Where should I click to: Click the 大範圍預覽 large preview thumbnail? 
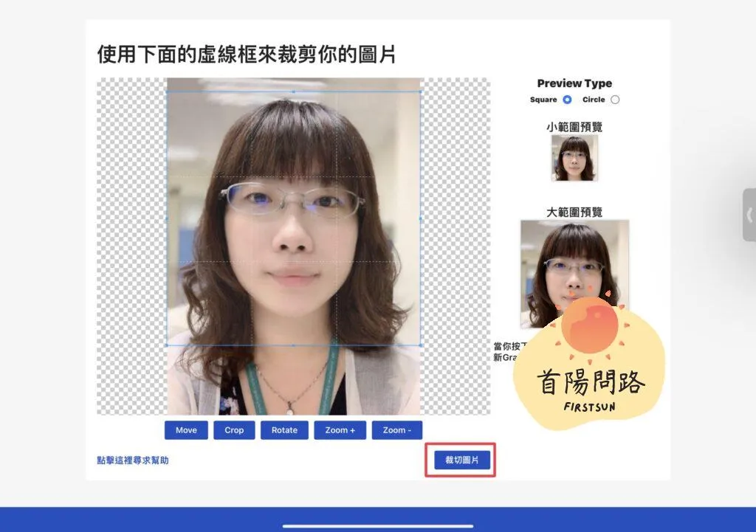pos(574,273)
